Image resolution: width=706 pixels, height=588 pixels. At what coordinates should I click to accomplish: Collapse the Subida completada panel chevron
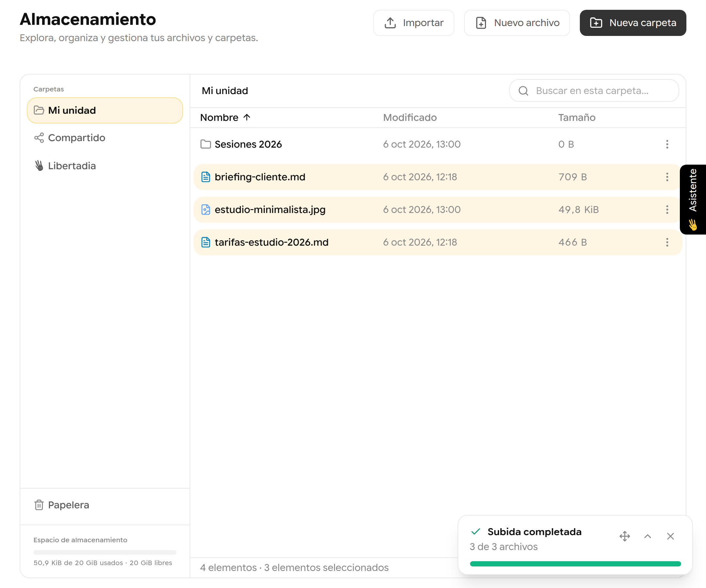coord(647,536)
